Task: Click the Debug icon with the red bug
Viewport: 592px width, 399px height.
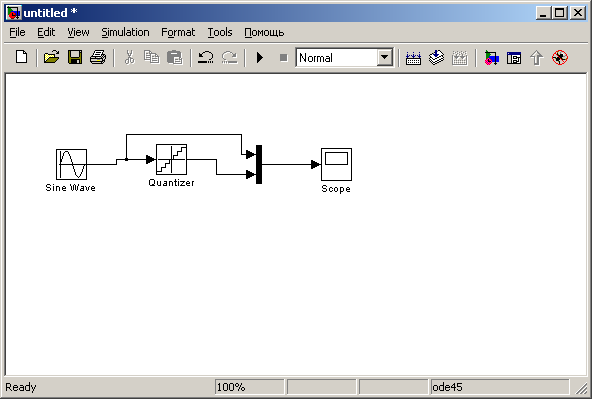Action: click(560, 58)
